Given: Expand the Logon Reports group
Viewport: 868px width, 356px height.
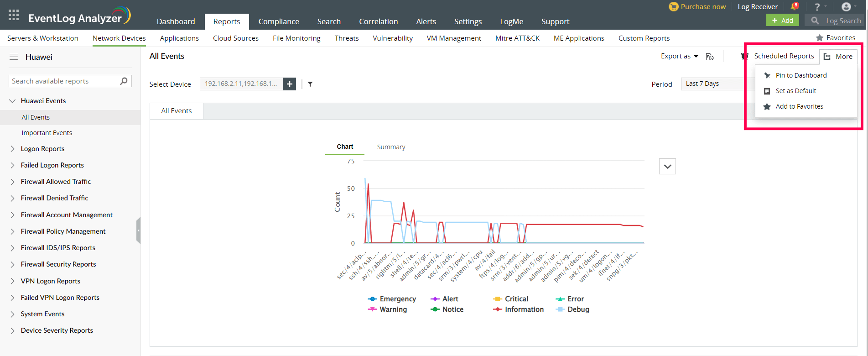Looking at the screenshot, I should (x=12, y=149).
